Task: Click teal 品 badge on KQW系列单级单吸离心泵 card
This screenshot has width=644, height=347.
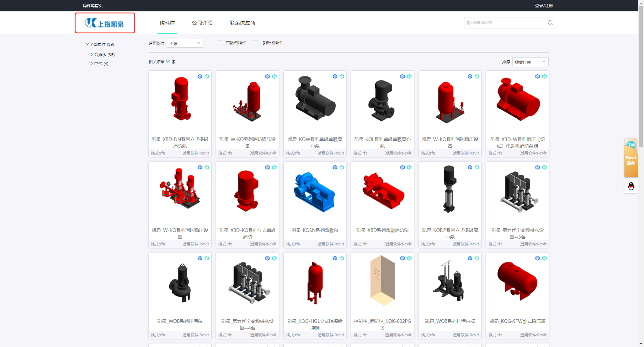Action: click(x=342, y=76)
